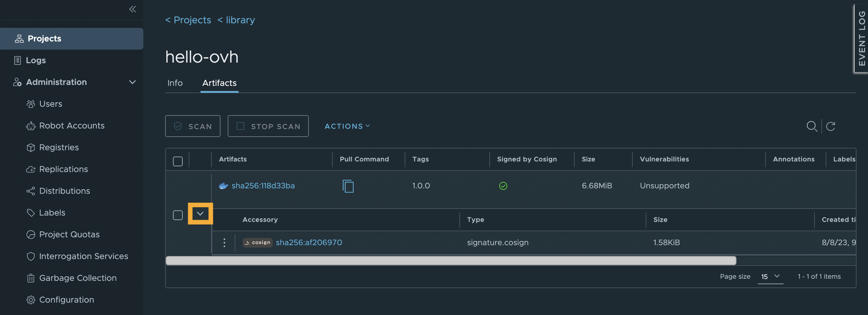The height and width of the screenshot is (315, 868).
Task: Copy pull command for sha256:118d33ba
Action: (x=348, y=186)
